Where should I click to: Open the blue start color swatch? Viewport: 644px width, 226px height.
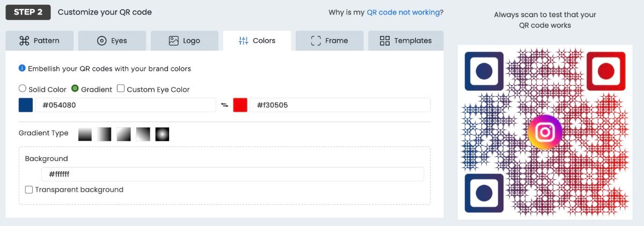(x=26, y=105)
